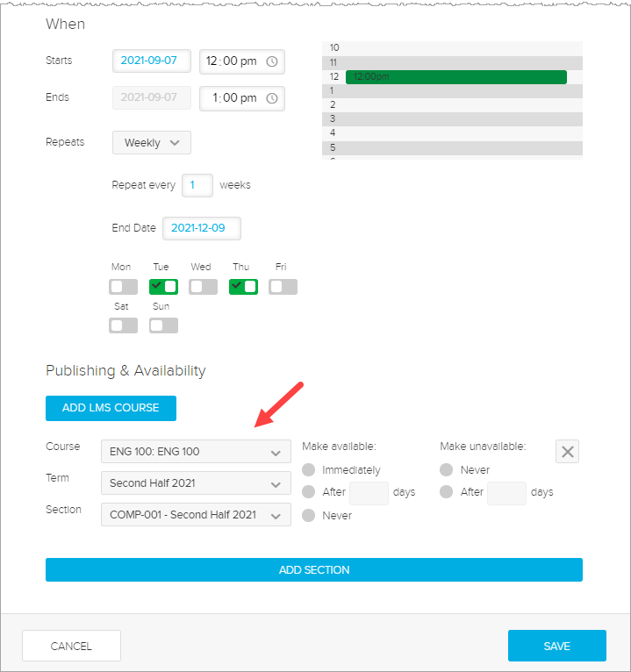Click the End Date field 2021-12-09
Viewport: 631px width, 672px height.
point(201,228)
